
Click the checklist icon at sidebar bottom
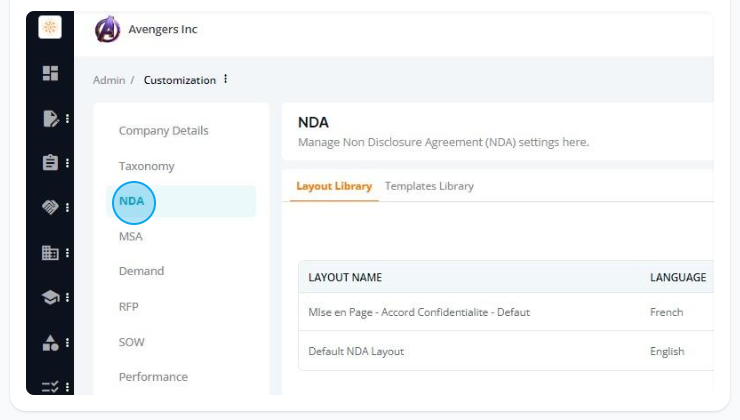[x=50, y=387]
